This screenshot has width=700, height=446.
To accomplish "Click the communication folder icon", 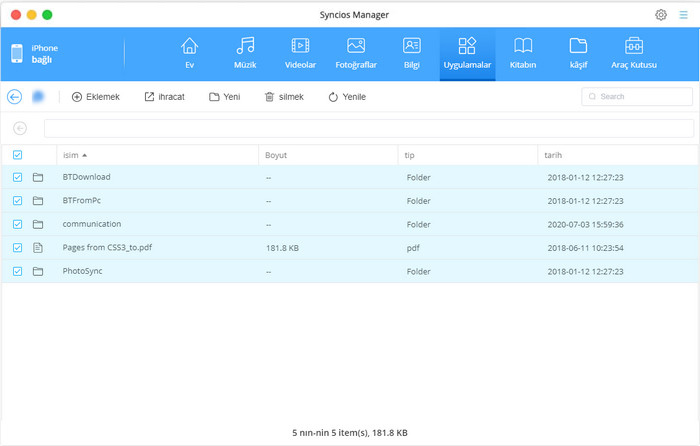I will [38, 224].
